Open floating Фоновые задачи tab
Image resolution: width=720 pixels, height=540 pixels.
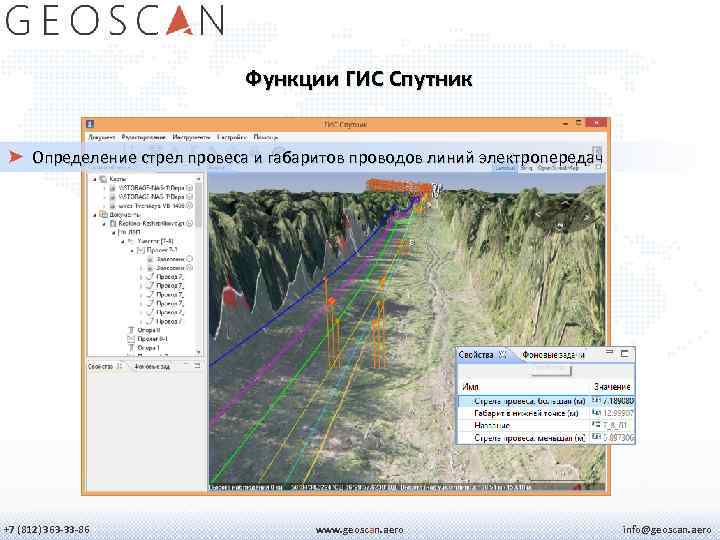coord(553,354)
